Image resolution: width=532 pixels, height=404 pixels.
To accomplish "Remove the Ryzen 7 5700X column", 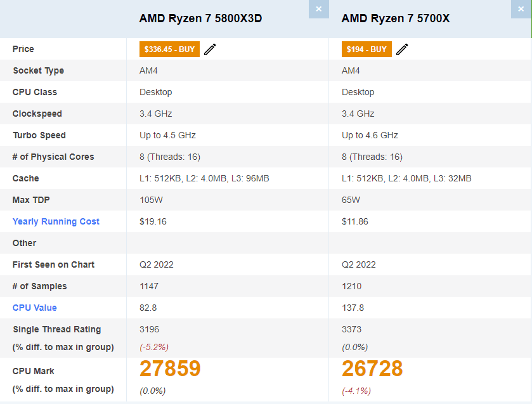I will [521, 9].
